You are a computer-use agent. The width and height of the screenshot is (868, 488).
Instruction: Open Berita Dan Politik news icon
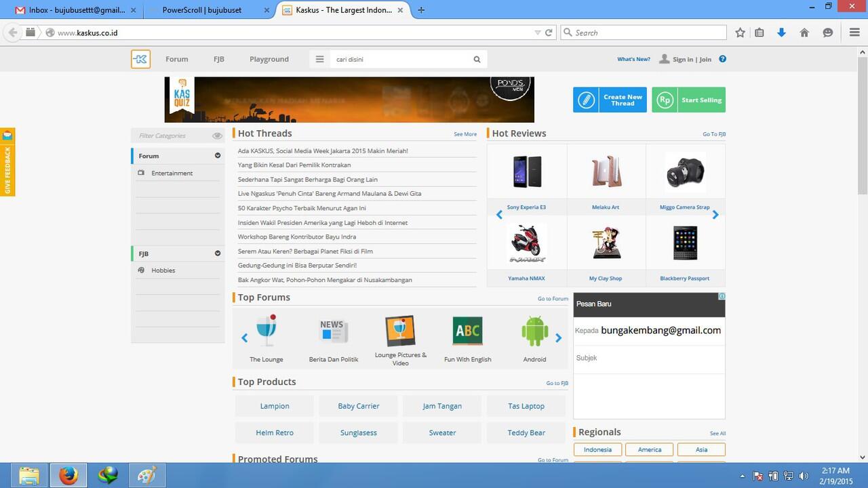click(x=333, y=331)
